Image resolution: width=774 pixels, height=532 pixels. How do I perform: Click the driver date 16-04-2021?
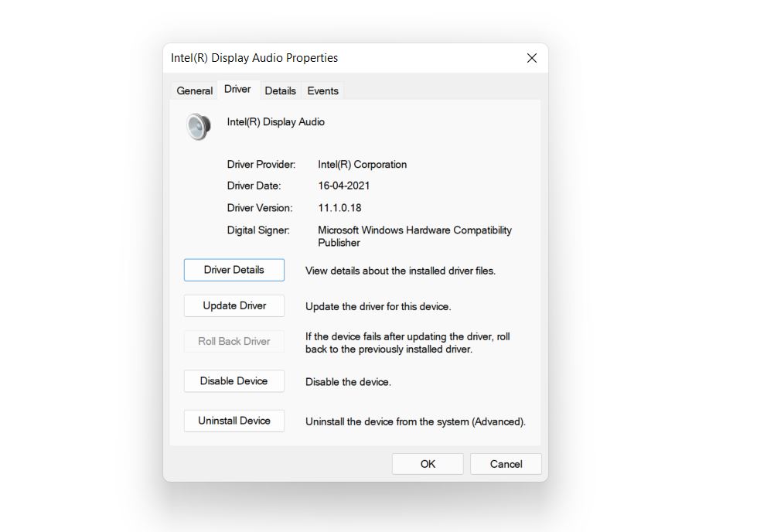(x=343, y=186)
